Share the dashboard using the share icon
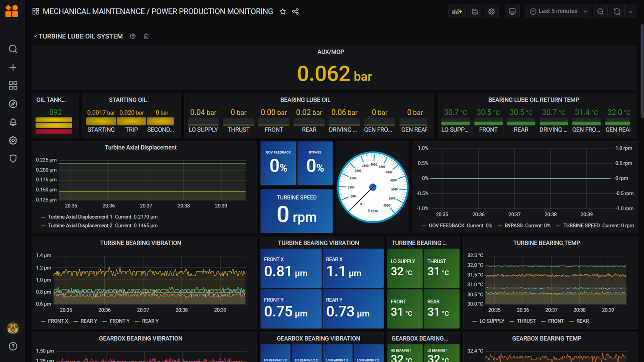Viewport: 644px width, 362px height. tap(295, 11)
